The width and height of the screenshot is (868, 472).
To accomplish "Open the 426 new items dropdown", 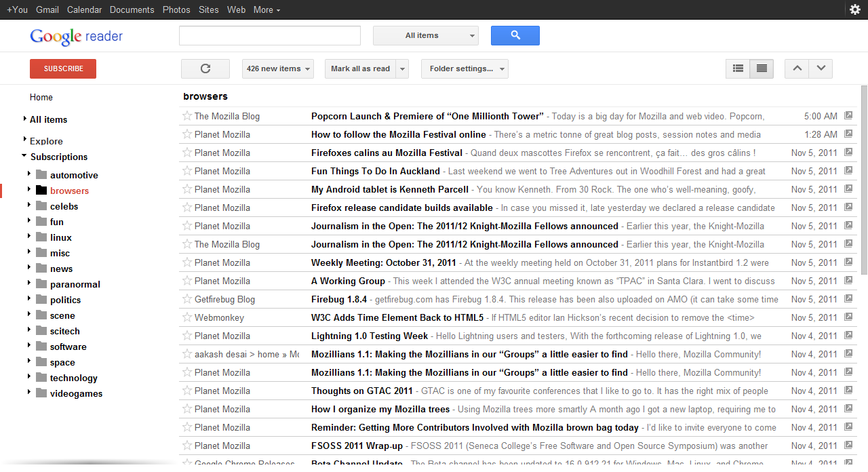I will pos(278,68).
